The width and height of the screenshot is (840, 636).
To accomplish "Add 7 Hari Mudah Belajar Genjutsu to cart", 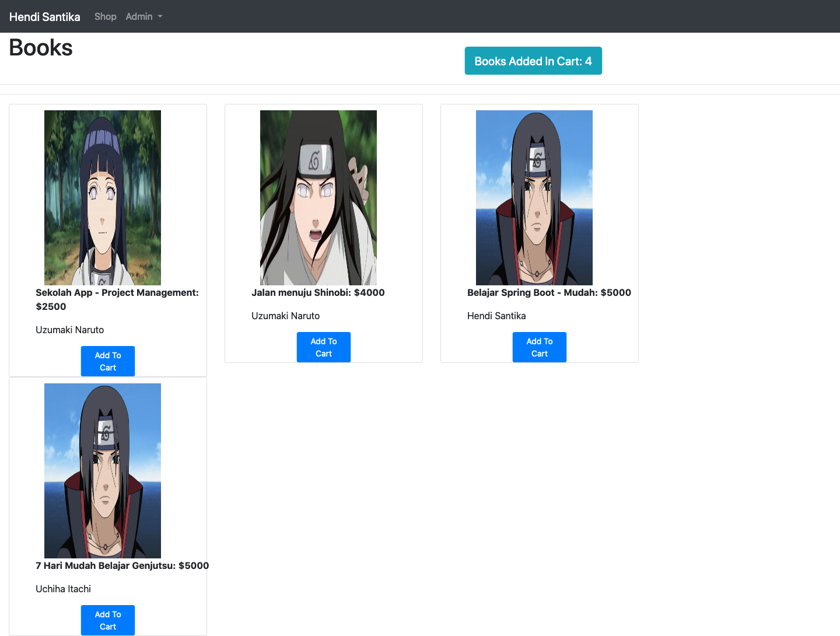I will (x=108, y=620).
